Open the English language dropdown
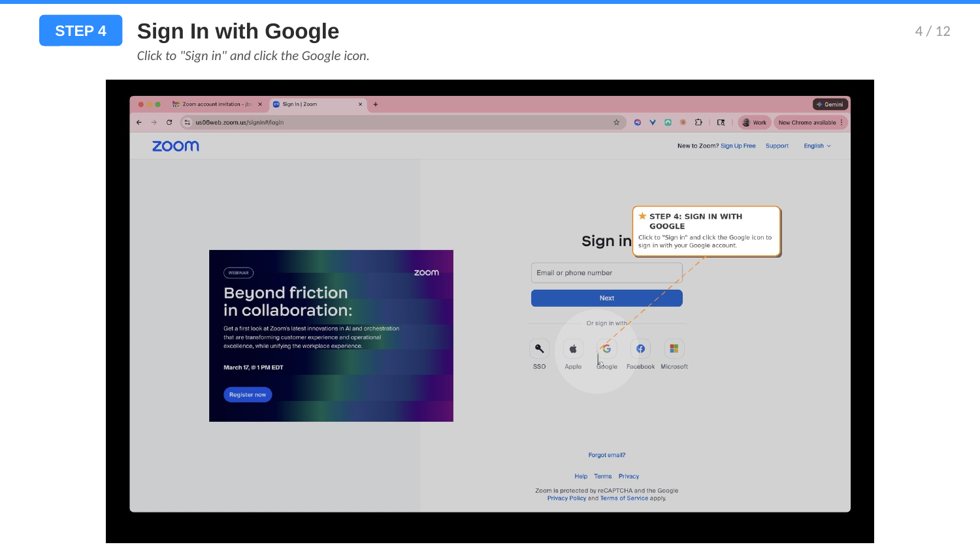Viewport: 980px width, 551px height. 817,146
